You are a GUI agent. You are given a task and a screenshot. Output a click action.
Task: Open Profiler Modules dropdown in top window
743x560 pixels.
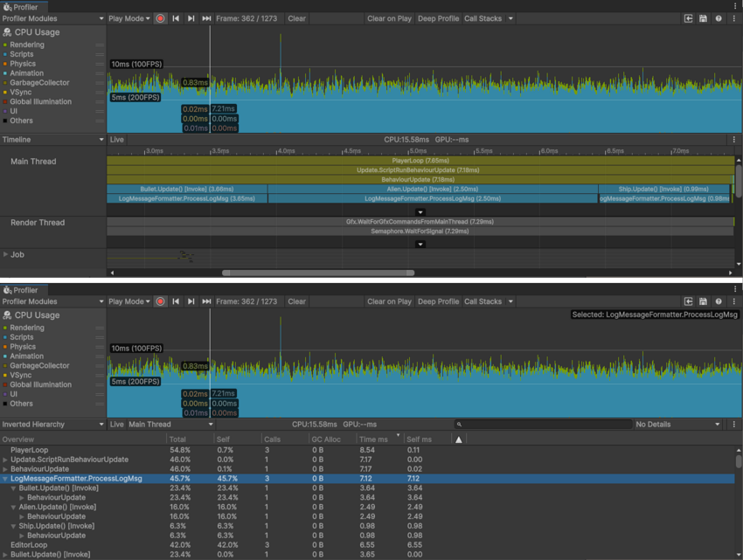pos(52,18)
